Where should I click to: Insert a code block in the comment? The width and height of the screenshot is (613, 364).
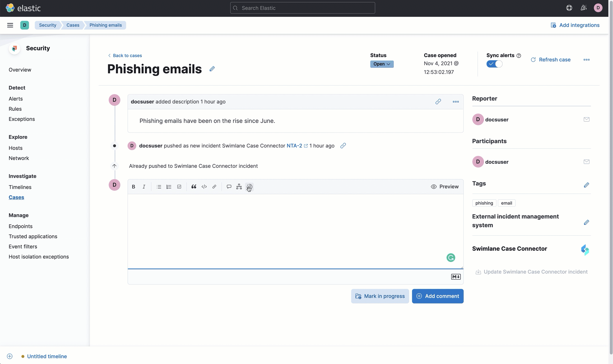click(204, 186)
